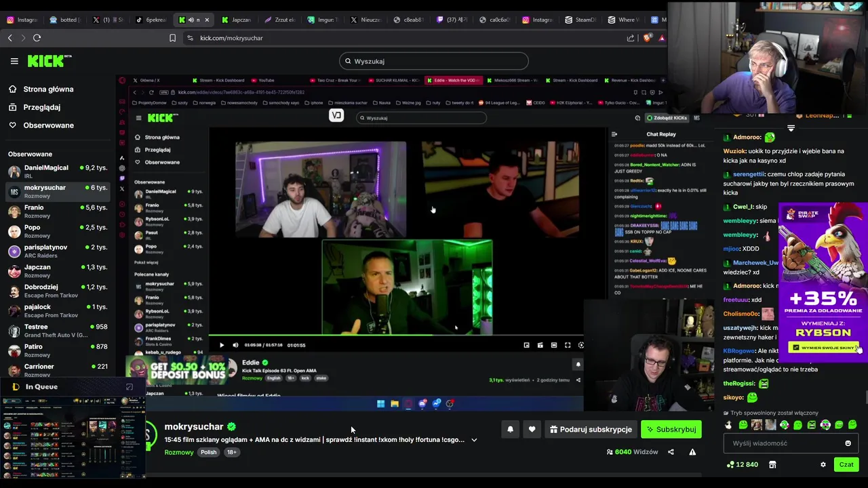This screenshot has width=868, height=488.
Task: Go back in the browser
Action: tap(9, 38)
